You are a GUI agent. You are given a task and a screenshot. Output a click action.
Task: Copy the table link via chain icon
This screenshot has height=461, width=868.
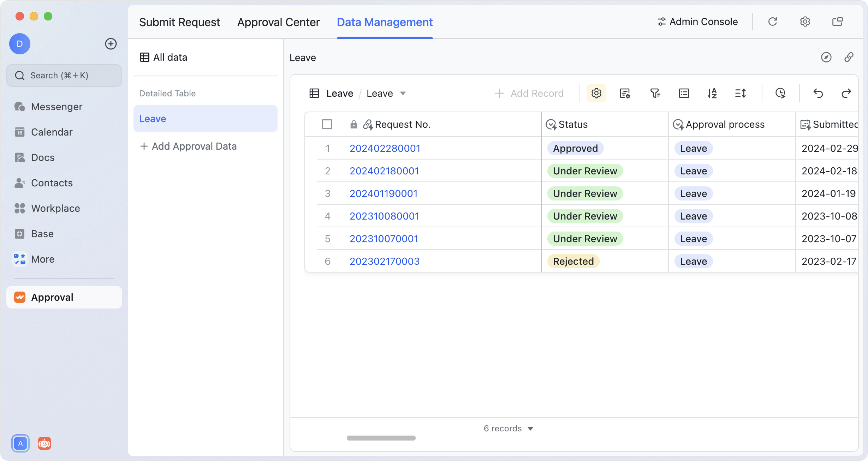(849, 57)
